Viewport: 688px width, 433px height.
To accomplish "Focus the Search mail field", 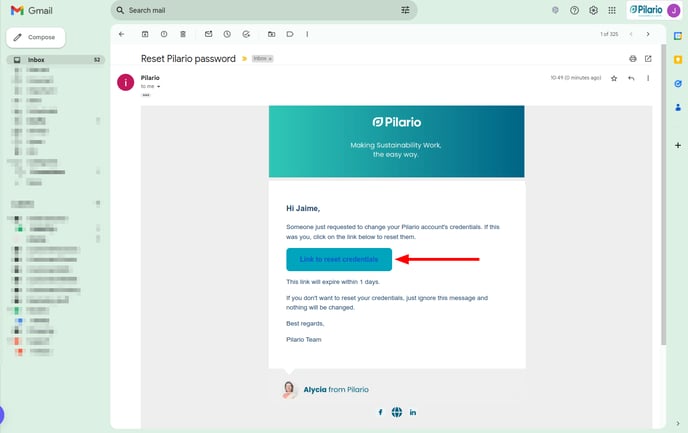I will pos(263,10).
